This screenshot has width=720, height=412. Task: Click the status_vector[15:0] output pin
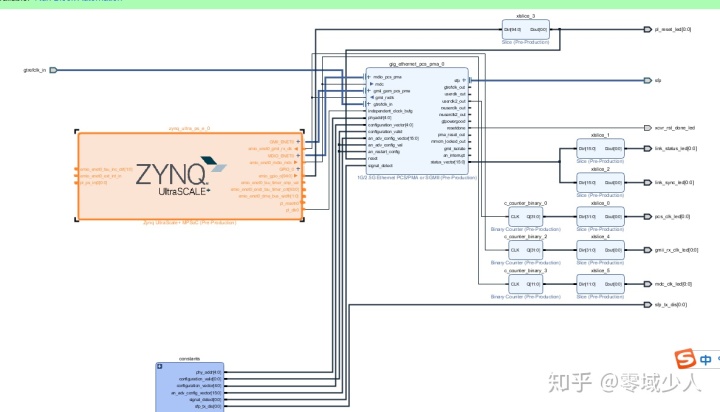pyautogui.click(x=448, y=162)
